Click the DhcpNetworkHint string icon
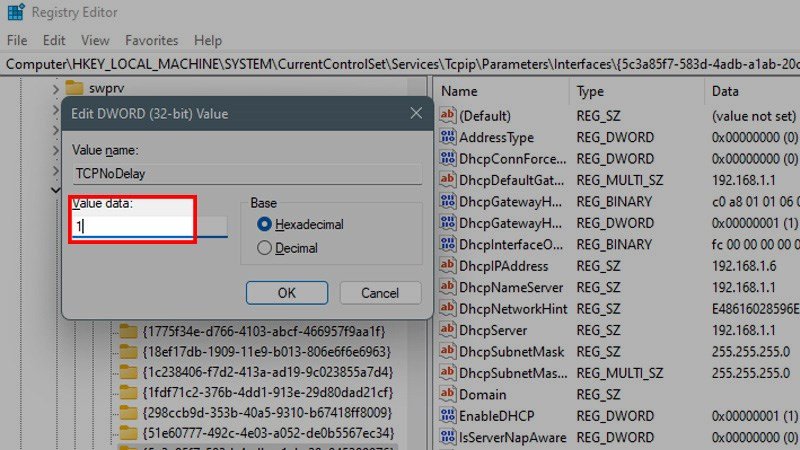The image size is (800, 450). 447,308
